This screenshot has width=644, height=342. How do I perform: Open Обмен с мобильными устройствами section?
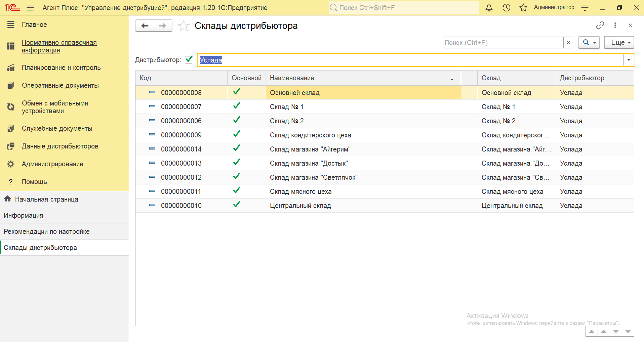(x=64, y=107)
